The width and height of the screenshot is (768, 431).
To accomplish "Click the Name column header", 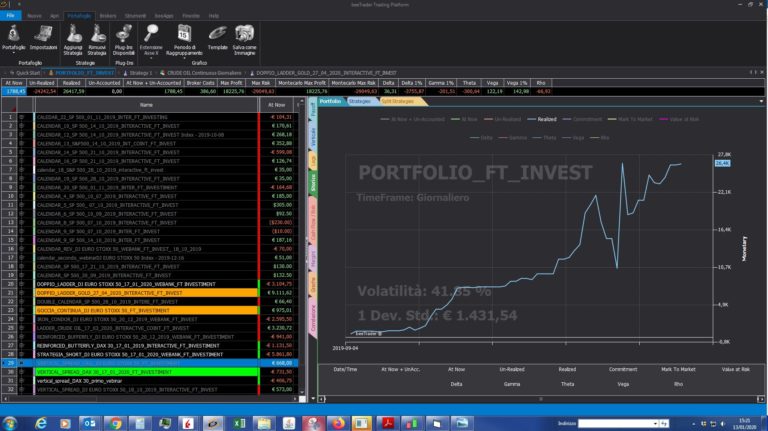I will (146, 105).
